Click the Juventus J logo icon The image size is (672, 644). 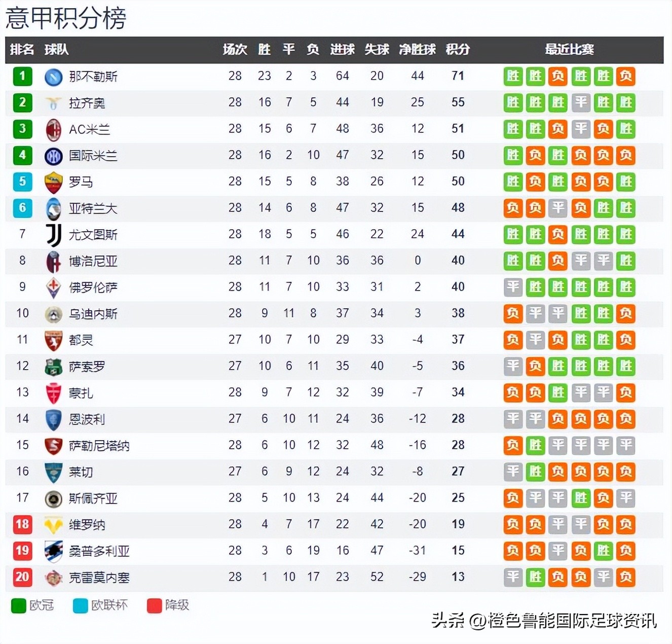tap(53, 235)
